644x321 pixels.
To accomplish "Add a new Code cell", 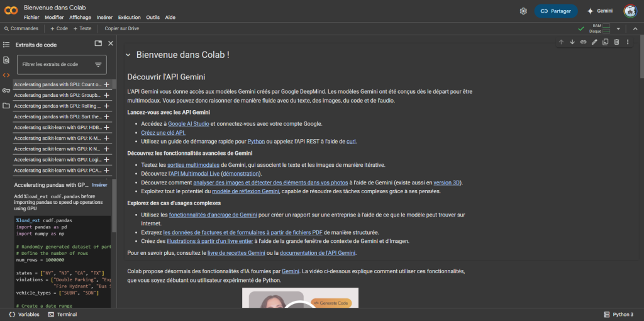I will (x=58, y=28).
